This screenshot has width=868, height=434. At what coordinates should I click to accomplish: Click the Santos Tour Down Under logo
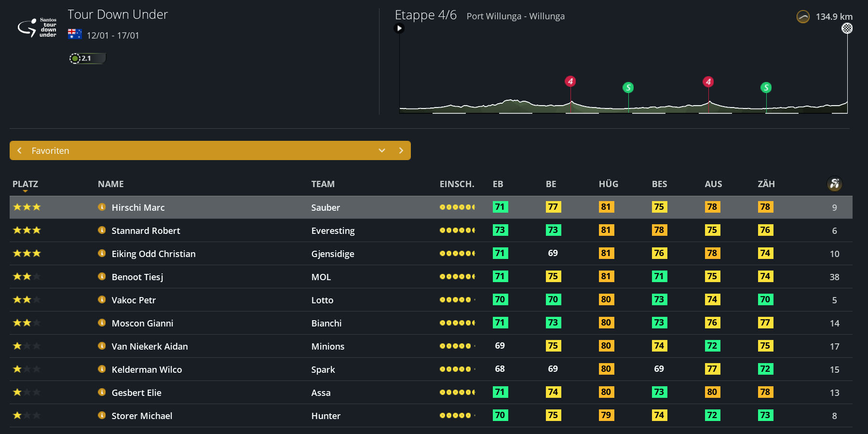(38, 28)
